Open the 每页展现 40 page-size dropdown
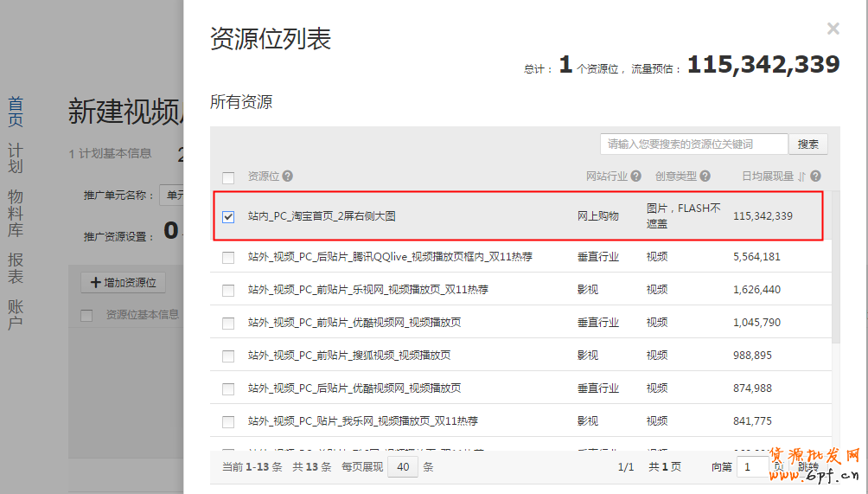Viewport: 868px width, 494px height. pyautogui.click(x=403, y=467)
